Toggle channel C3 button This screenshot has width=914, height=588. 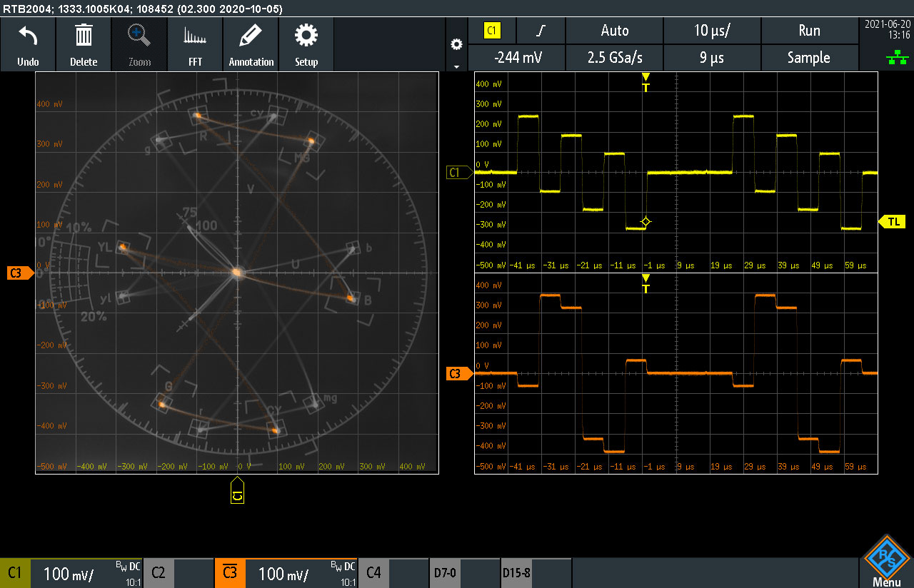tap(230, 573)
